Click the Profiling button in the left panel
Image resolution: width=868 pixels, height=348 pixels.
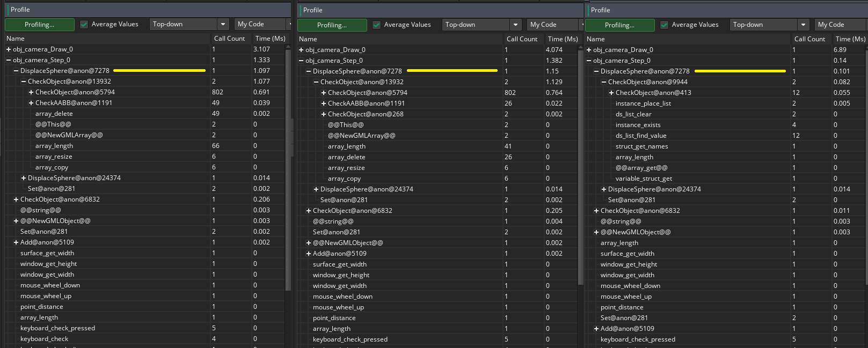pos(40,25)
